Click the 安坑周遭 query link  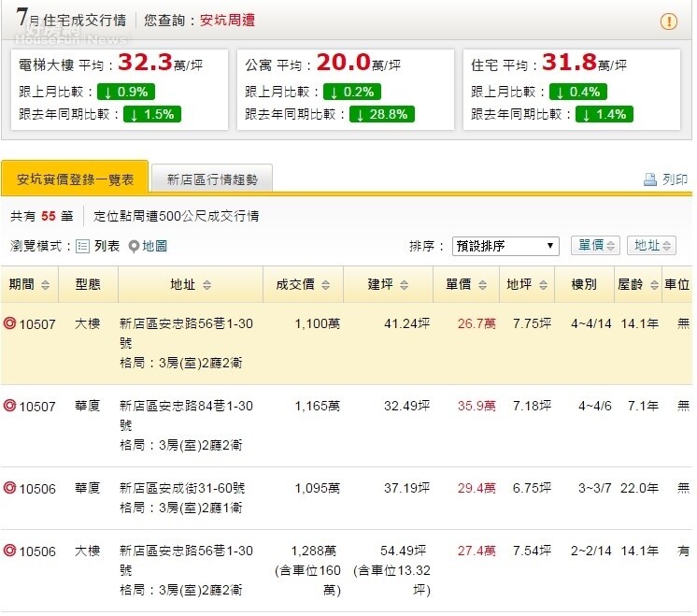pos(227,20)
